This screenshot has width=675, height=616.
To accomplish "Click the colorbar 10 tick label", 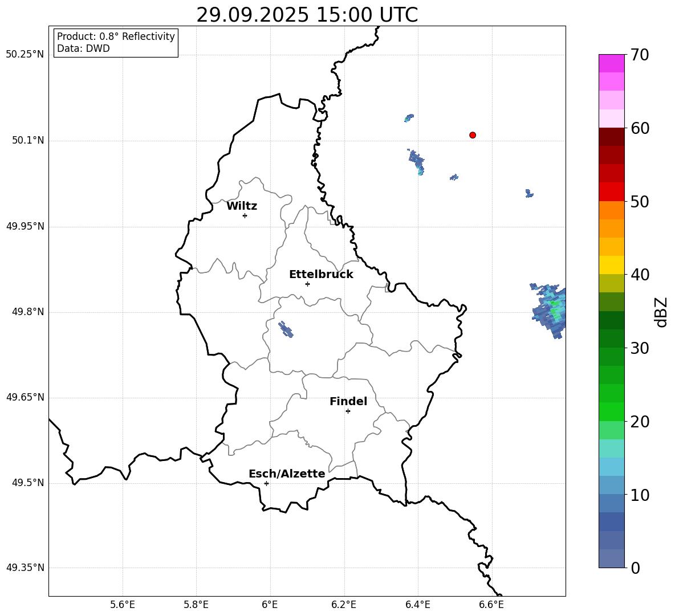I will (x=640, y=495).
